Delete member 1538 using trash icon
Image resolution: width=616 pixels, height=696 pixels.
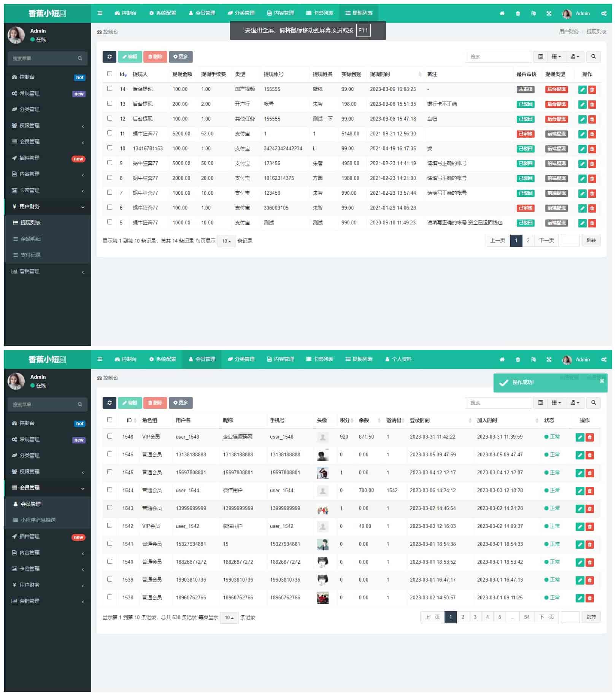click(x=589, y=598)
